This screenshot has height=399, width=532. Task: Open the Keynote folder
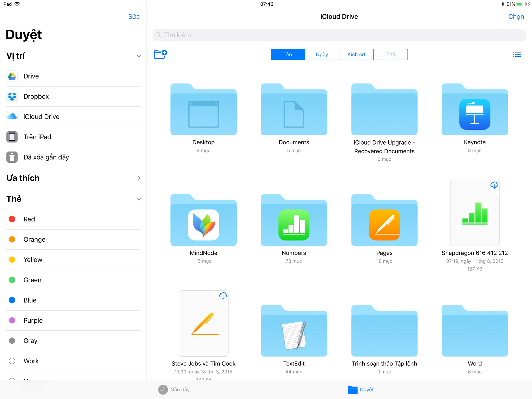(475, 109)
